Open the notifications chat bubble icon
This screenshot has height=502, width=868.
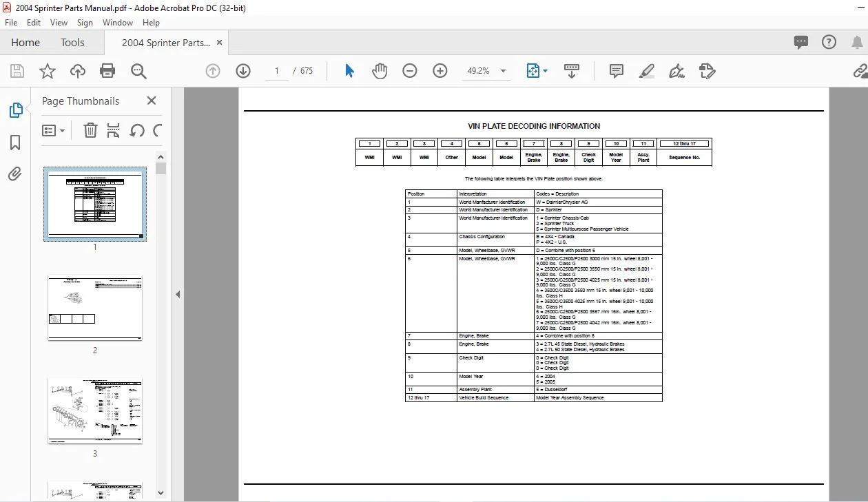(800, 42)
